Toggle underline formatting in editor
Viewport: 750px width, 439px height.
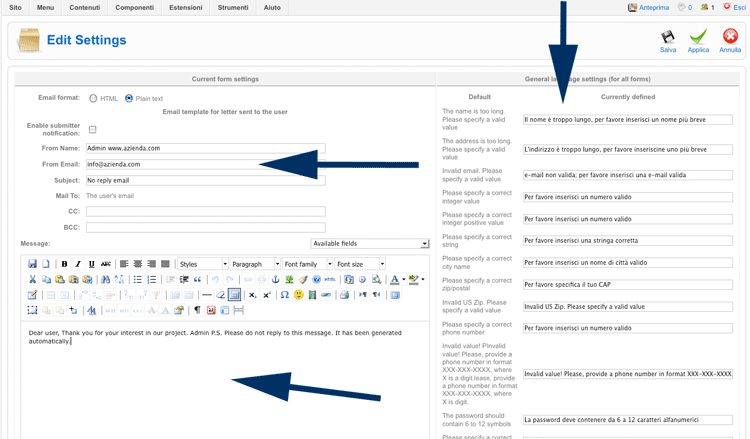click(x=91, y=264)
